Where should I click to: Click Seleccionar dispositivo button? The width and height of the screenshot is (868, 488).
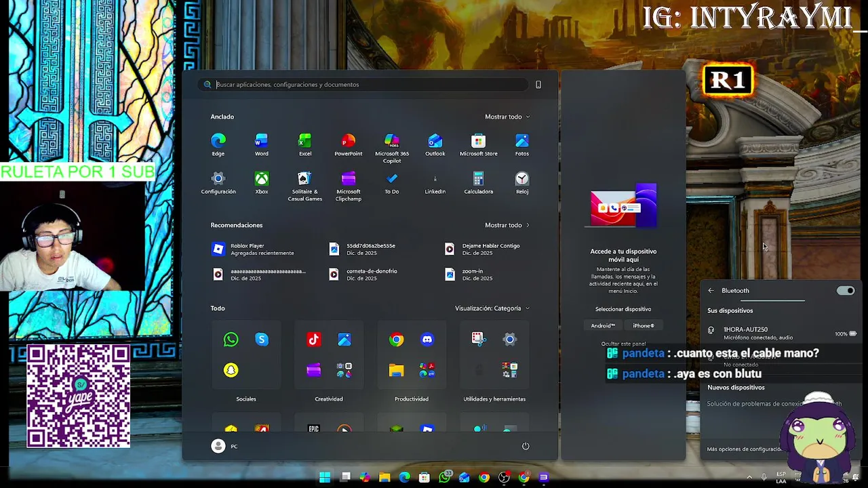click(623, 309)
